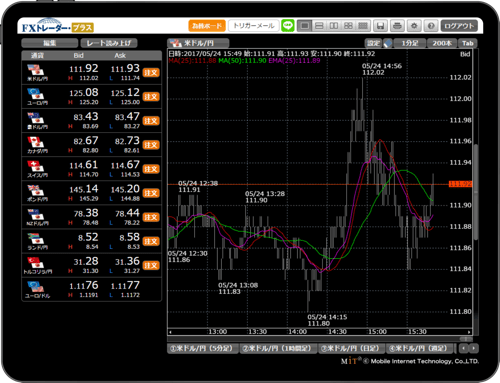Click the chart's horizontal scrollbar thumb
Viewport: 500px width, 383px height.
click(x=466, y=339)
